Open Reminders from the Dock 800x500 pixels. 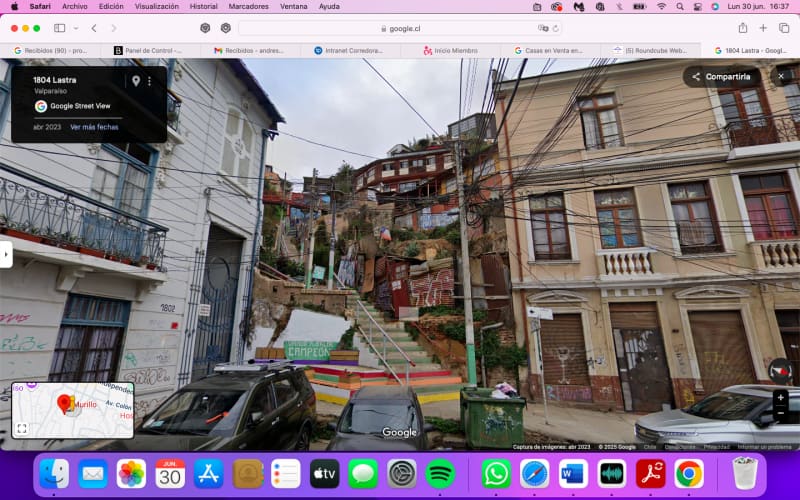(x=286, y=473)
